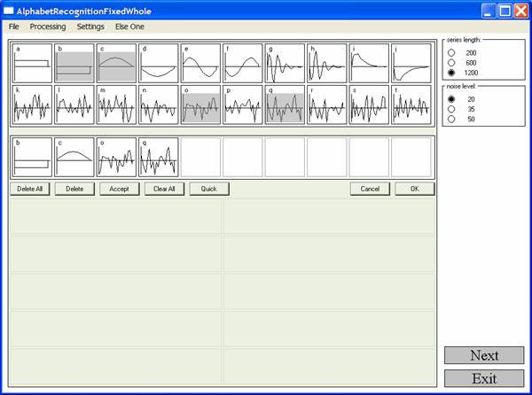
Task: Select highlighted signal 'c' in top alphabet grid
Action: pos(116,64)
